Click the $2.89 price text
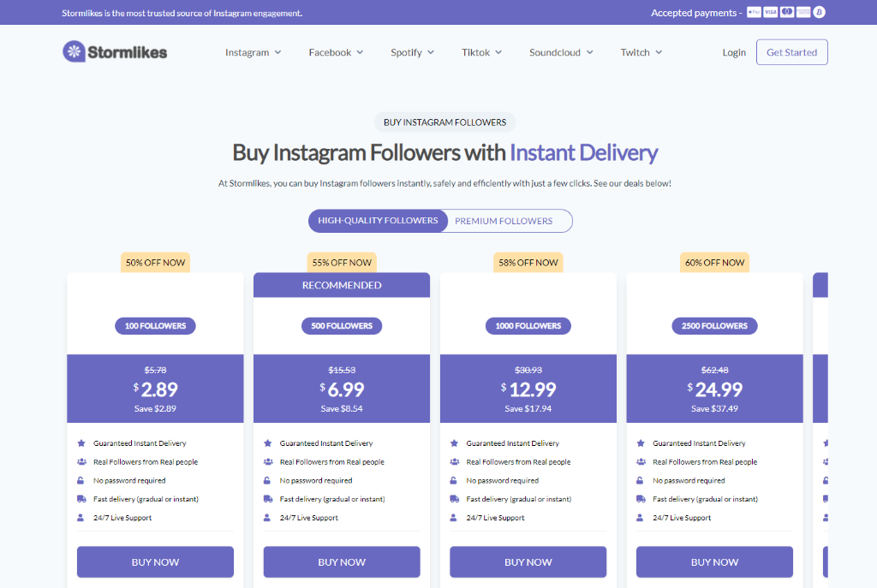 click(156, 389)
